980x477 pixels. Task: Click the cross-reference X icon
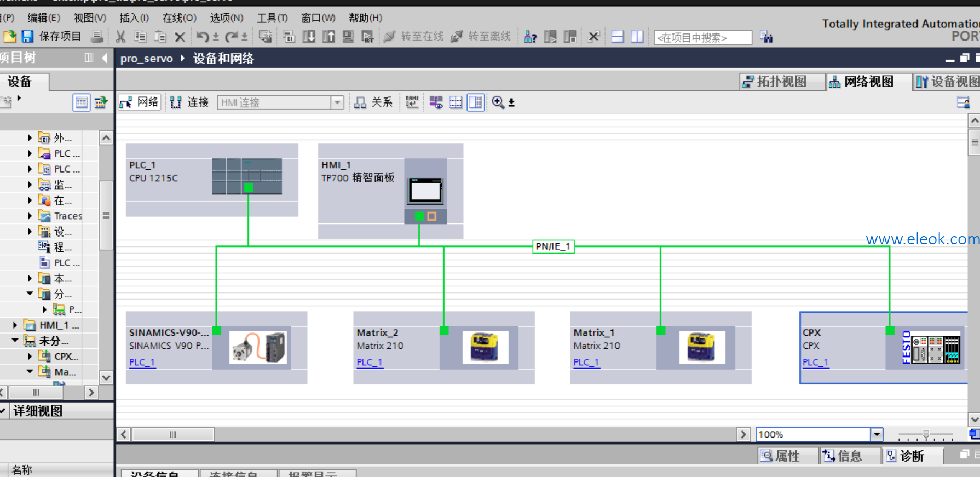(593, 37)
